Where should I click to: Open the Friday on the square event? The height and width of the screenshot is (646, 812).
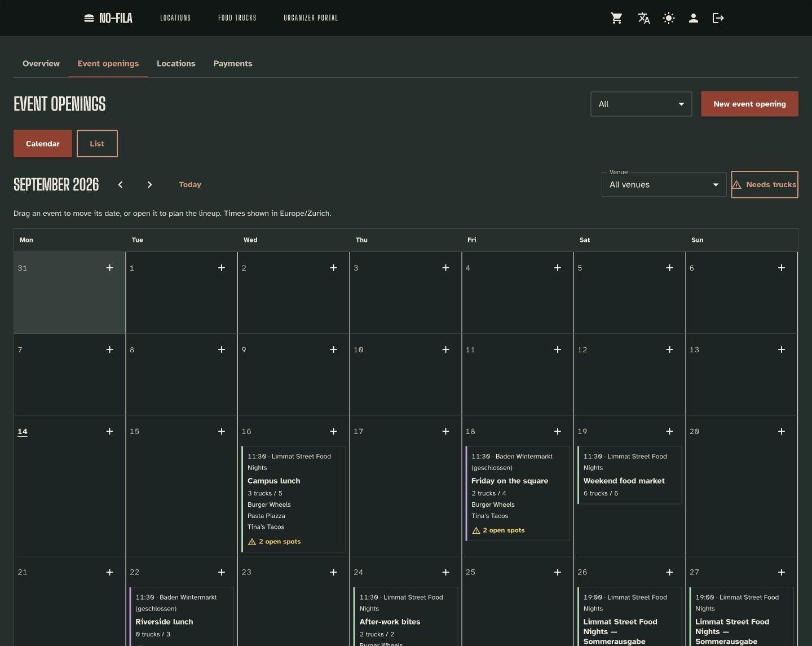(517, 493)
